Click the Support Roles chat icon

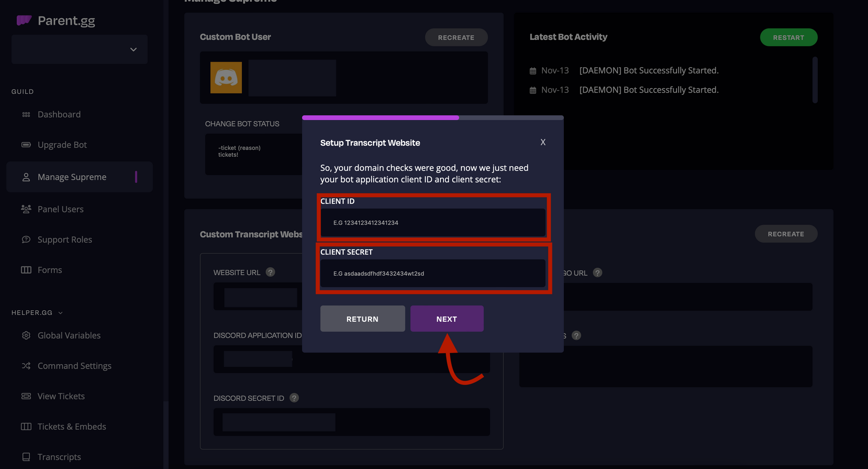click(26, 239)
